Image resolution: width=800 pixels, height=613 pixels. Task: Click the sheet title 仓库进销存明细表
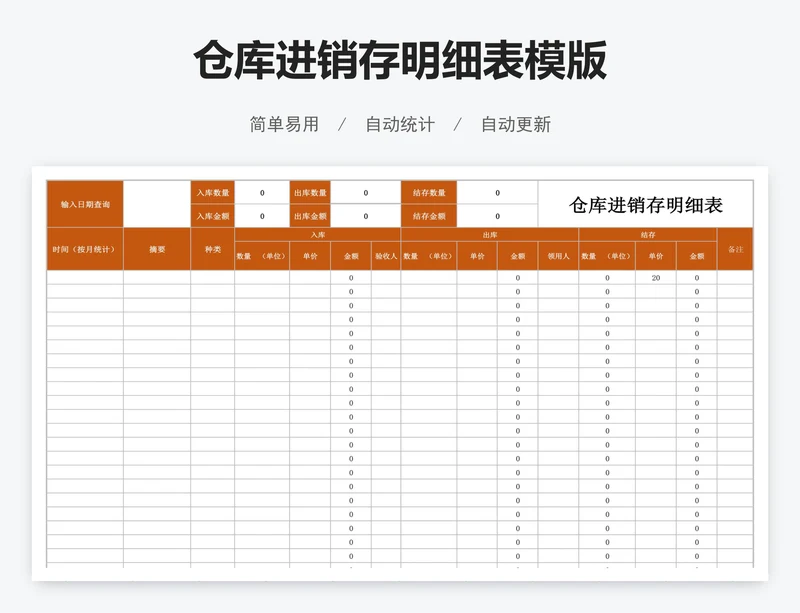646,205
